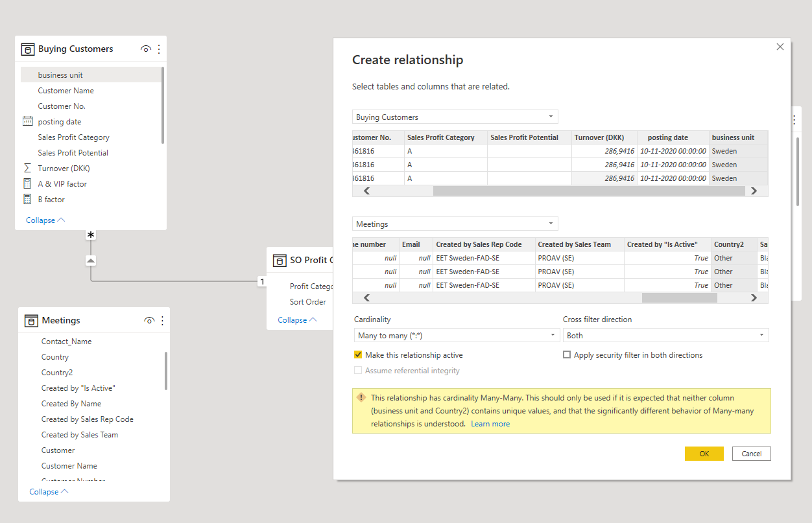The height and width of the screenshot is (523, 812).
Task: Click horizontal scrollbar thumb in Meetings preview
Action: (x=680, y=298)
